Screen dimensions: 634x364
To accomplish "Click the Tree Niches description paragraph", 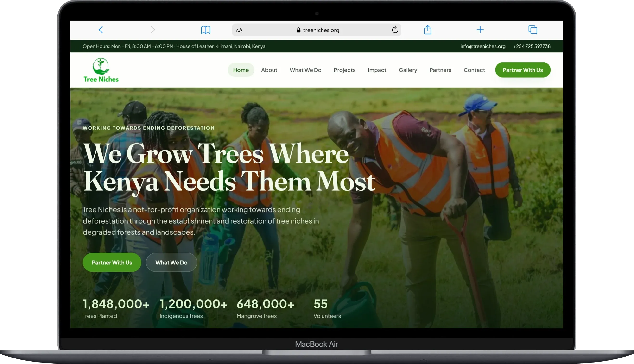I will pos(201,221).
